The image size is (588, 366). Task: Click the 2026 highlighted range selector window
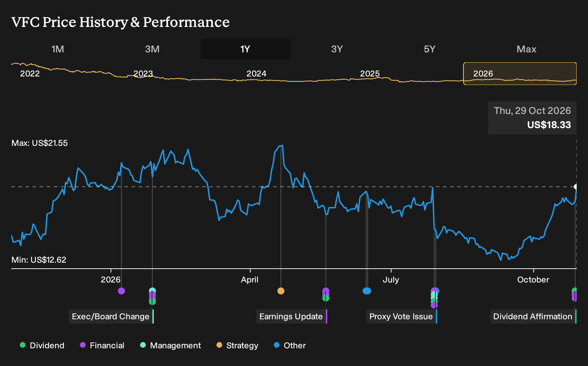pos(520,74)
